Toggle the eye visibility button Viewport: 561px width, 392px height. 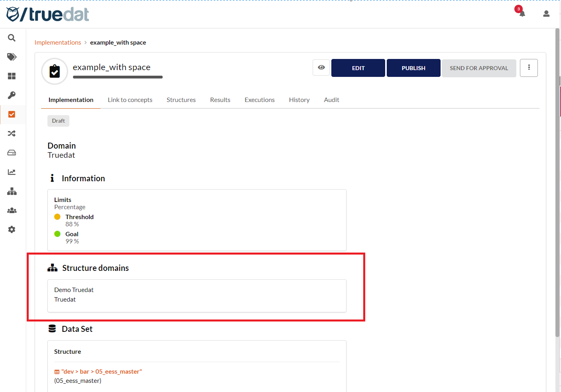point(321,68)
